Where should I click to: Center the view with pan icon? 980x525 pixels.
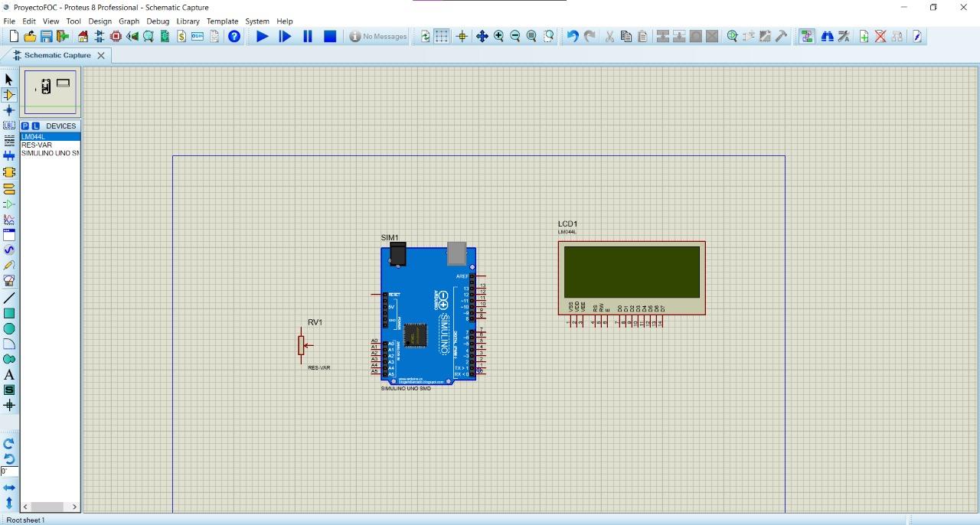point(482,36)
